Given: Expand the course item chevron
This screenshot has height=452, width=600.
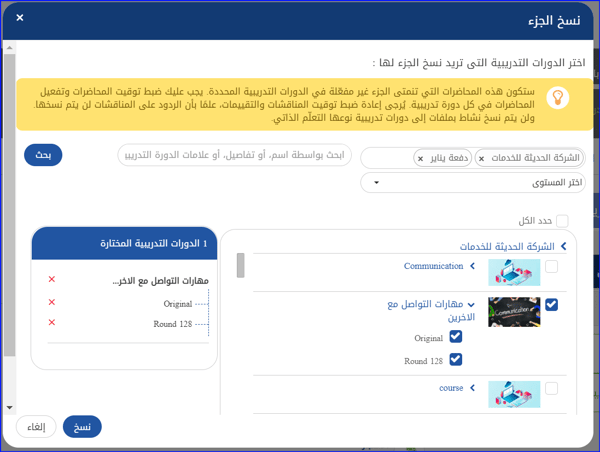Looking at the screenshot, I should pyautogui.click(x=473, y=388).
